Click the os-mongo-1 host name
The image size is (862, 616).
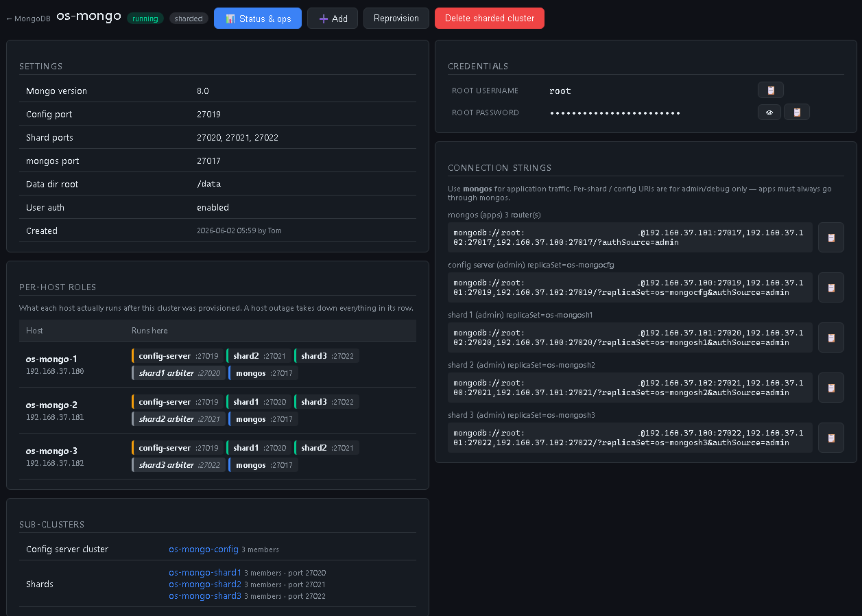51,359
